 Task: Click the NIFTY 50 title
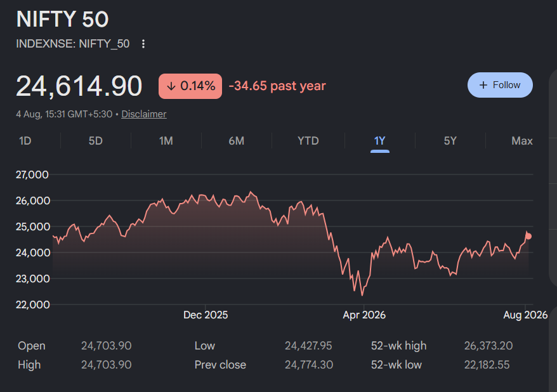coord(62,19)
